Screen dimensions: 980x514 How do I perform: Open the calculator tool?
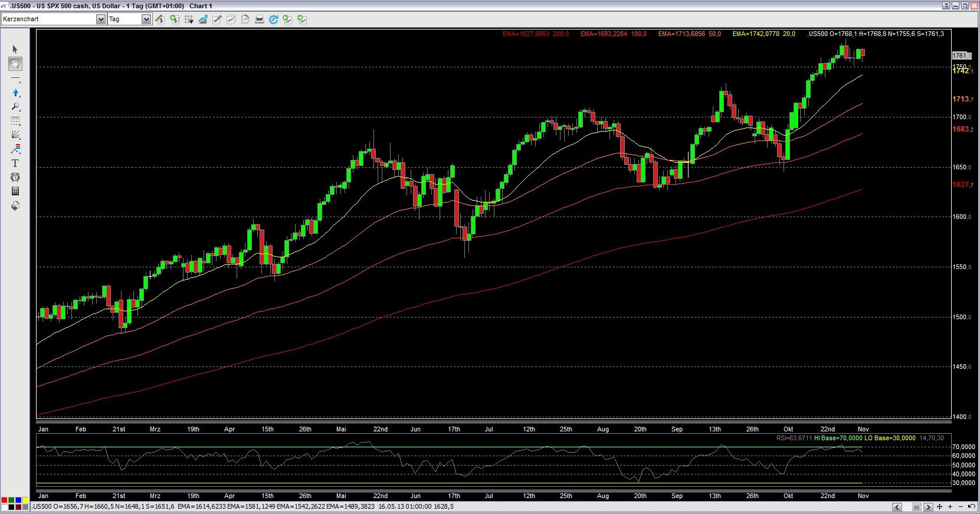pos(15,191)
